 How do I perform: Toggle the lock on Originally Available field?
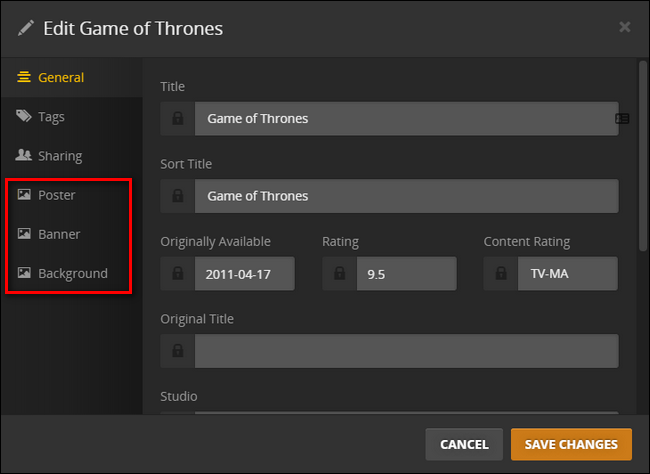[x=178, y=273]
